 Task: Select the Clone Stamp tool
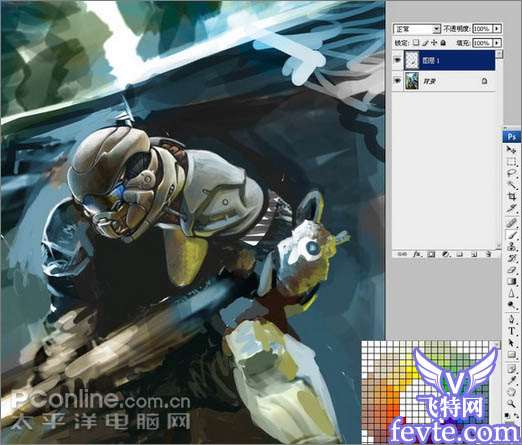click(x=511, y=247)
